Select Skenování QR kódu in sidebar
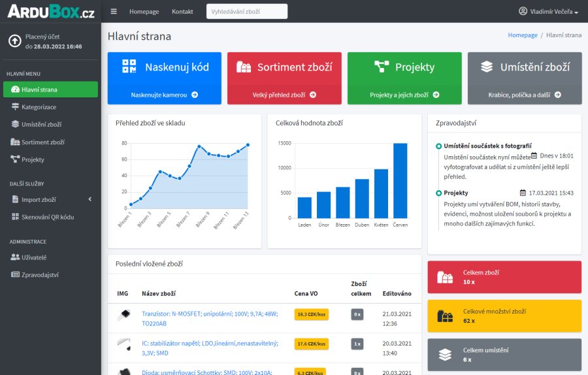This screenshot has height=375, width=588. [47, 216]
